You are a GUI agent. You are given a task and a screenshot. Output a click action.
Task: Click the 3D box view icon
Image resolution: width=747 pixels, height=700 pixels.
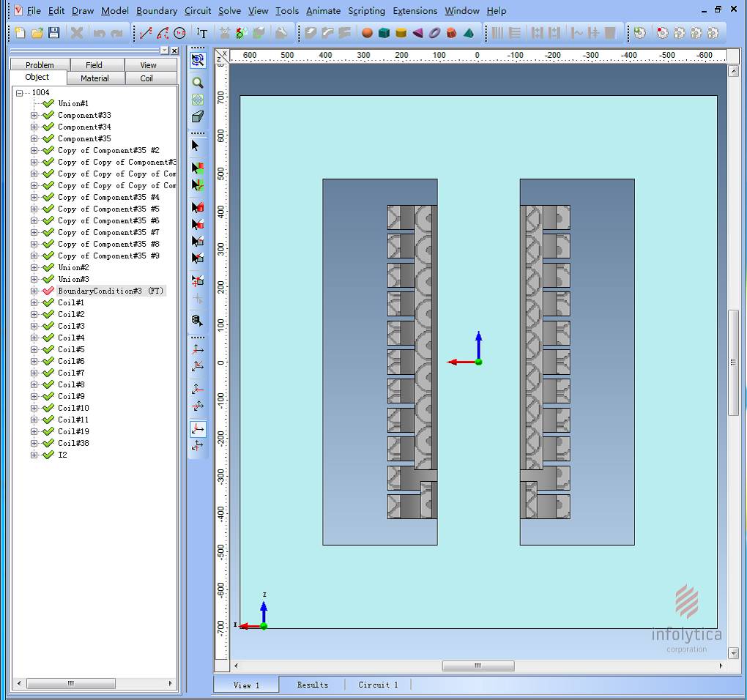(x=198, y=116)
